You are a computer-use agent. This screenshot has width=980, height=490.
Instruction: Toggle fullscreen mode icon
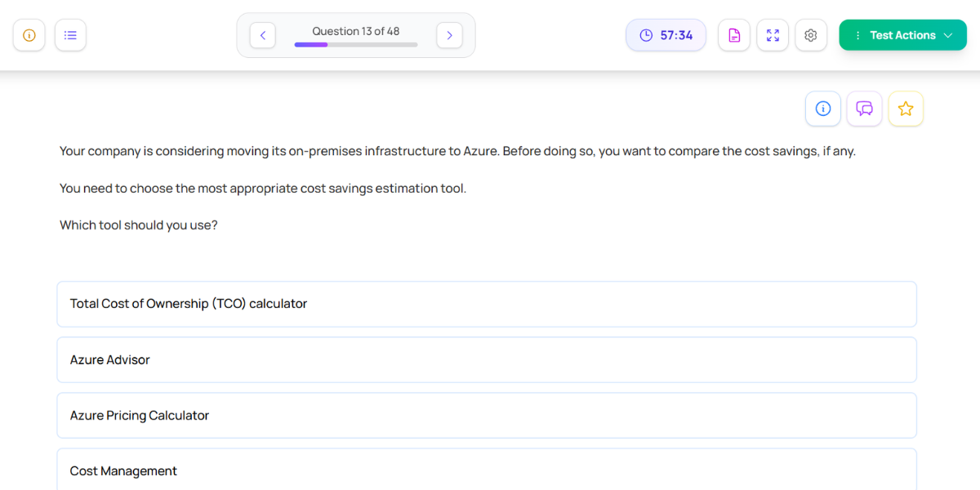coord(773,35)
